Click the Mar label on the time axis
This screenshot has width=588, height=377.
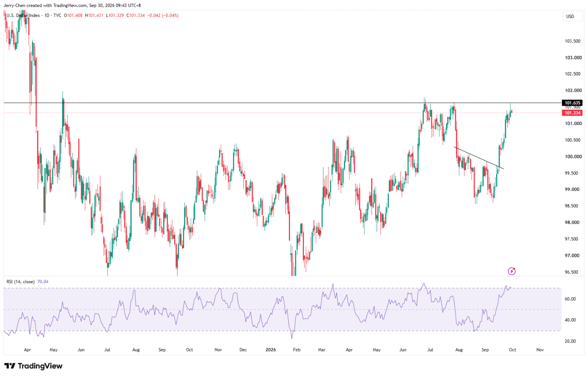(x=322, y=350)
